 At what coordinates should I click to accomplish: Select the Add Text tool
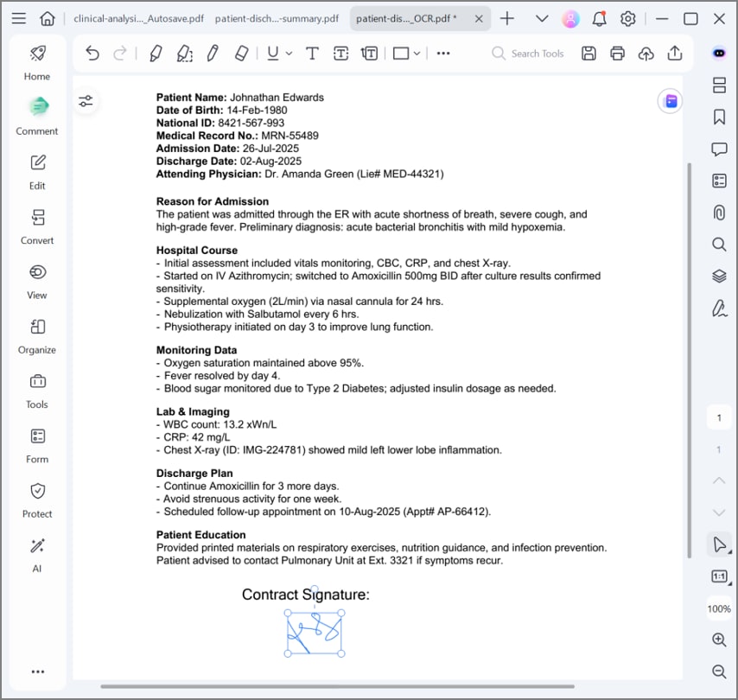[x=312, y=53]
